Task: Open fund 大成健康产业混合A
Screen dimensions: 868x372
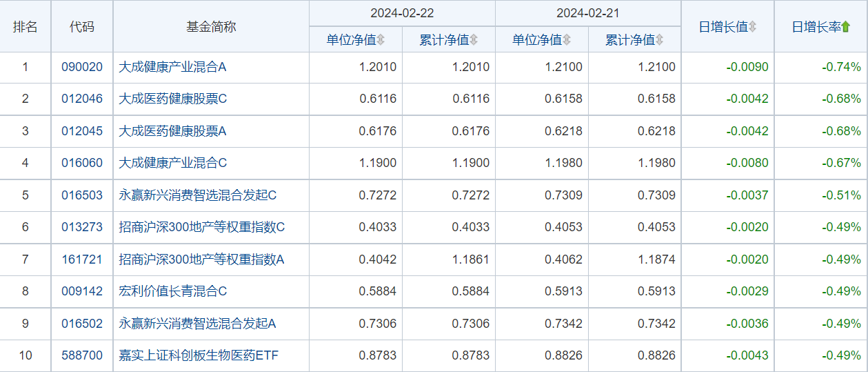Action: coord(172,67)
